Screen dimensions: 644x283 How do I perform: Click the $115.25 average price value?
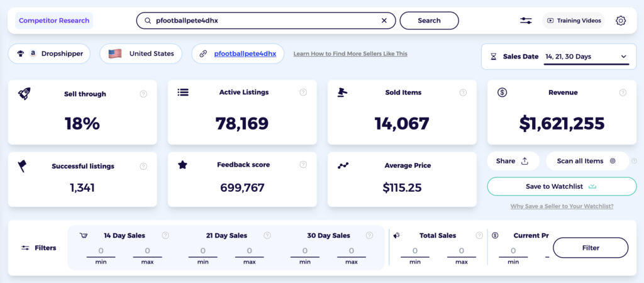402,187
